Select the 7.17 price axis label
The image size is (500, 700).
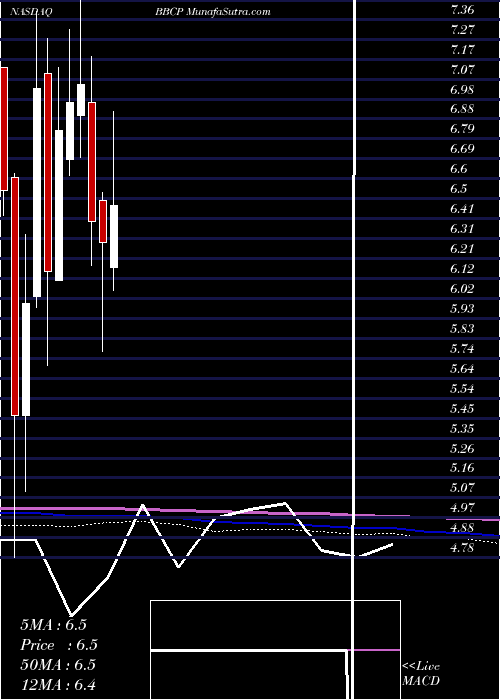click(x=462, y=50)
